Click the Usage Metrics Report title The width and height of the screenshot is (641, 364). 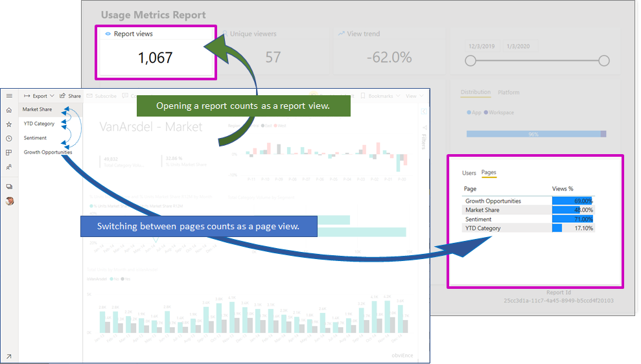(x=154, y=15)
